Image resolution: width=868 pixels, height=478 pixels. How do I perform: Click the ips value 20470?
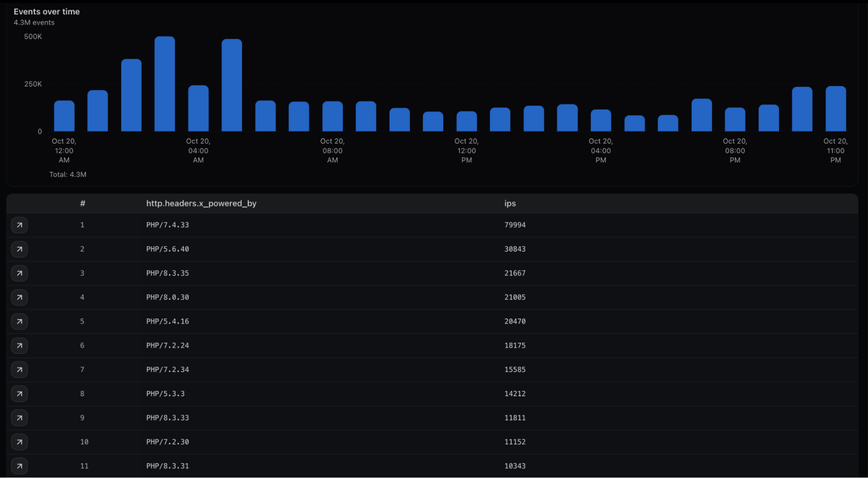[515, 322]
